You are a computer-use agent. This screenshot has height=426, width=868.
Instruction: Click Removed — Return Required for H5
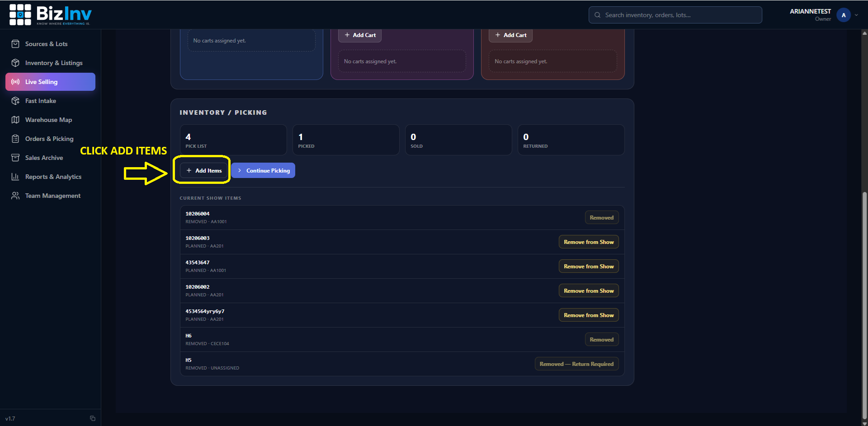(576, 364)
